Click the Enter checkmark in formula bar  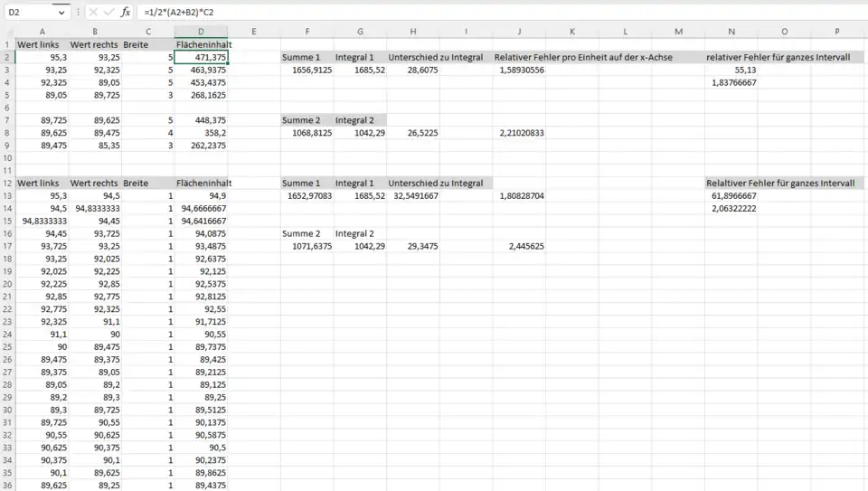109,13
